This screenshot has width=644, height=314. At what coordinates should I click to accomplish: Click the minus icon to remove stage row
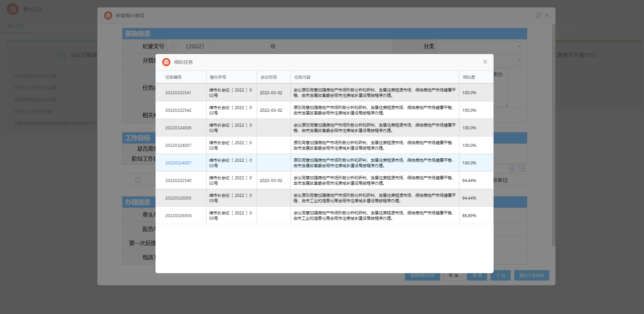(522, 168)
